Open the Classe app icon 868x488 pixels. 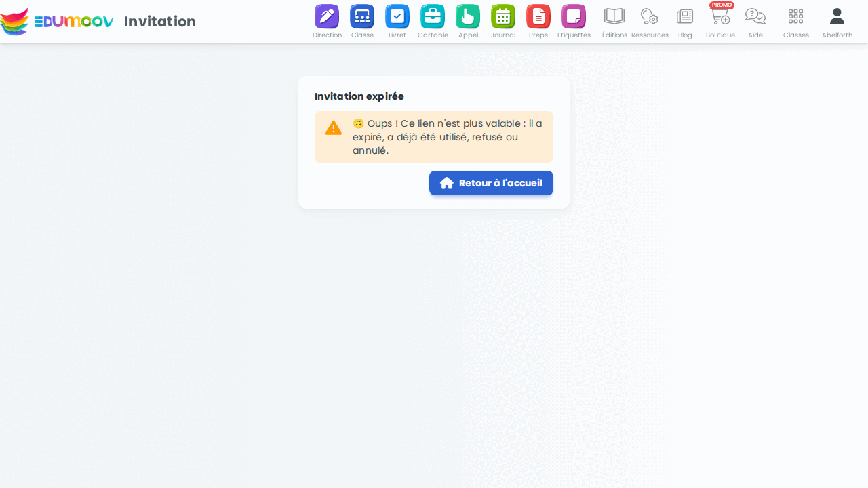point(362,16)
